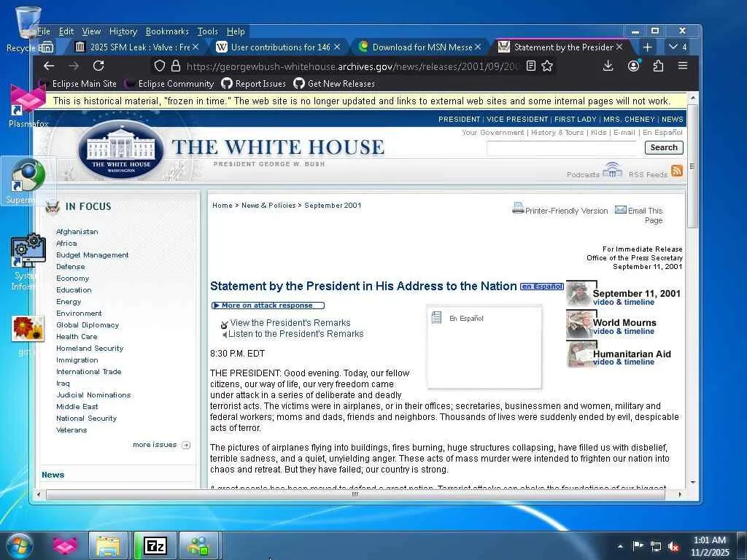Image resolution: width=747 pixels, height=560 pixels.
Task: Click the En Español document icon
Action: point(436,317)
